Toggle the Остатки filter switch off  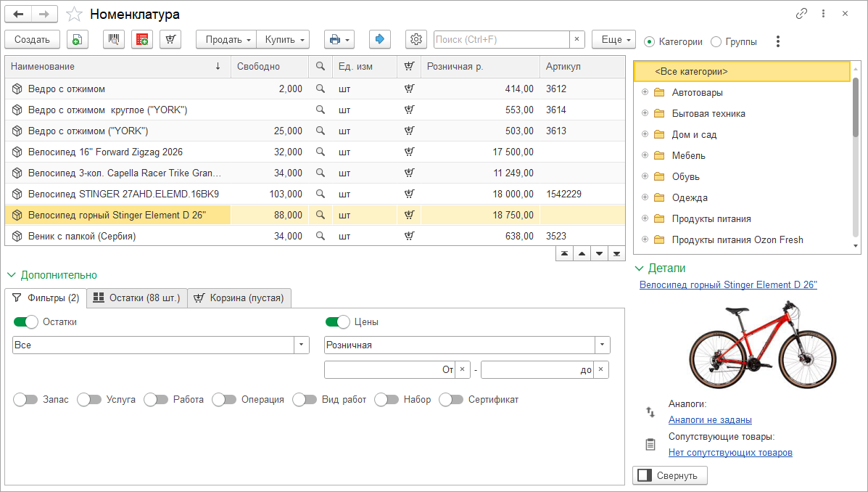(25, 321)
